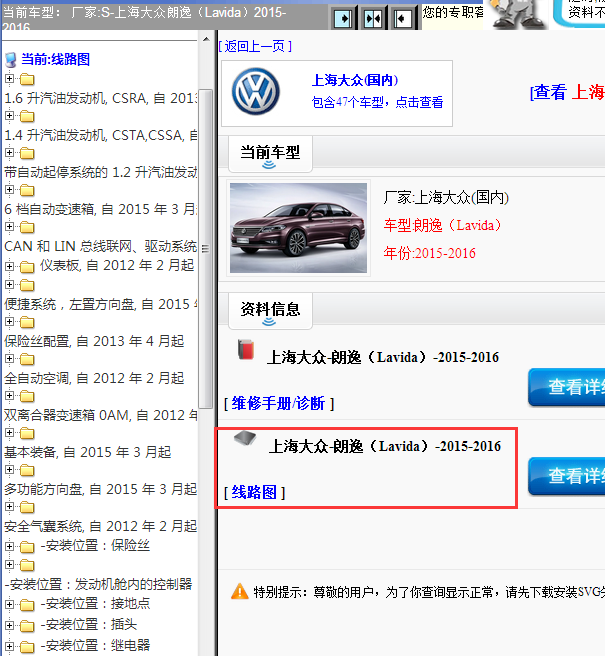Click customer service mascot image at top
Screen dimensions: 605x656
pos(518,14)
